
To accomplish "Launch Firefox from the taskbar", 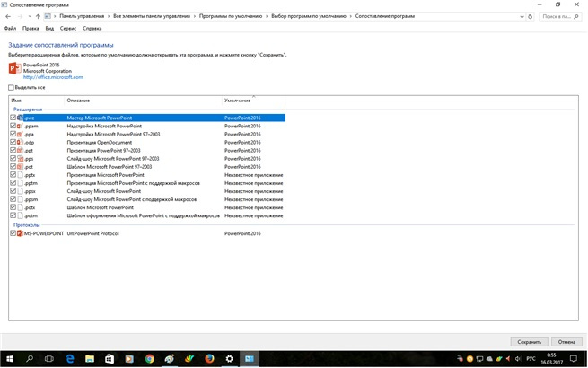I will (x=209, y=359).
